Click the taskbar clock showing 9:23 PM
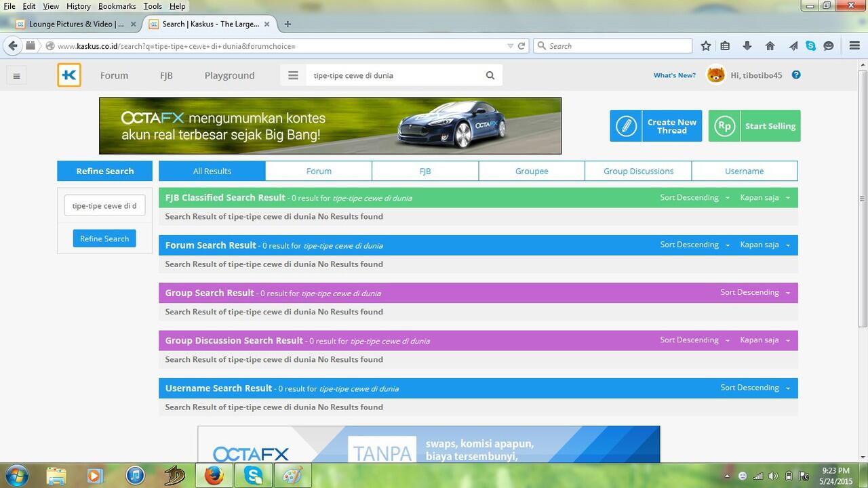This screenshot has height=488, width=868. tap(835, 475)
